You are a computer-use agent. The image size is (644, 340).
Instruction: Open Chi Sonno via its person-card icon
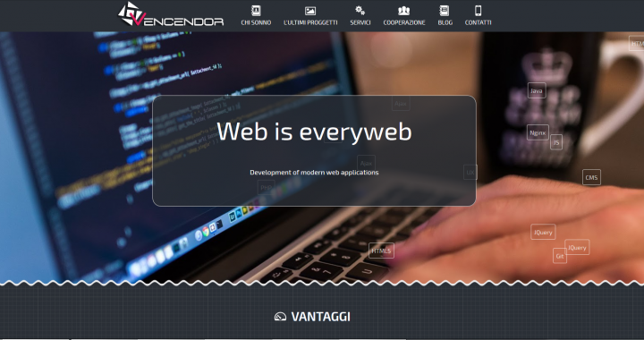tap(256, 11)
